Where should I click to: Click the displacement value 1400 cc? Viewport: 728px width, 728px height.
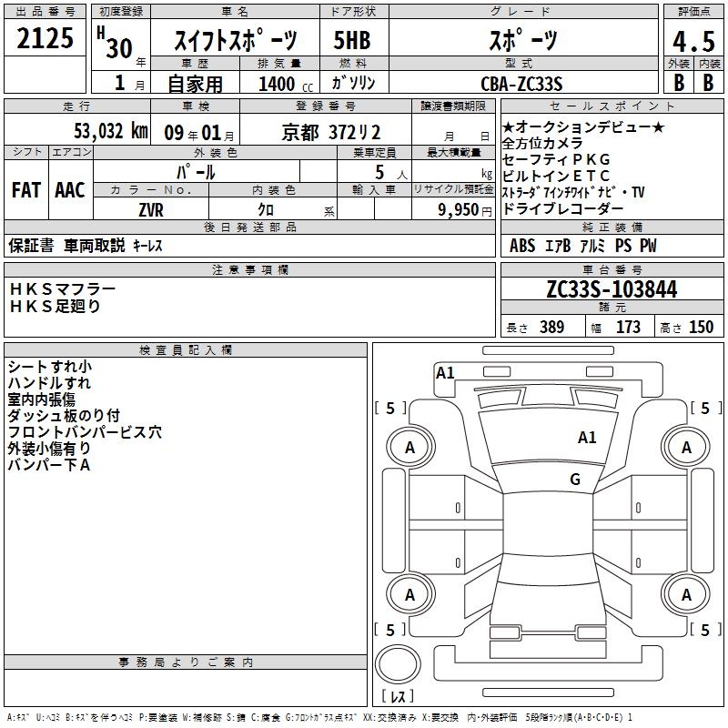click(x=286, y=84)
